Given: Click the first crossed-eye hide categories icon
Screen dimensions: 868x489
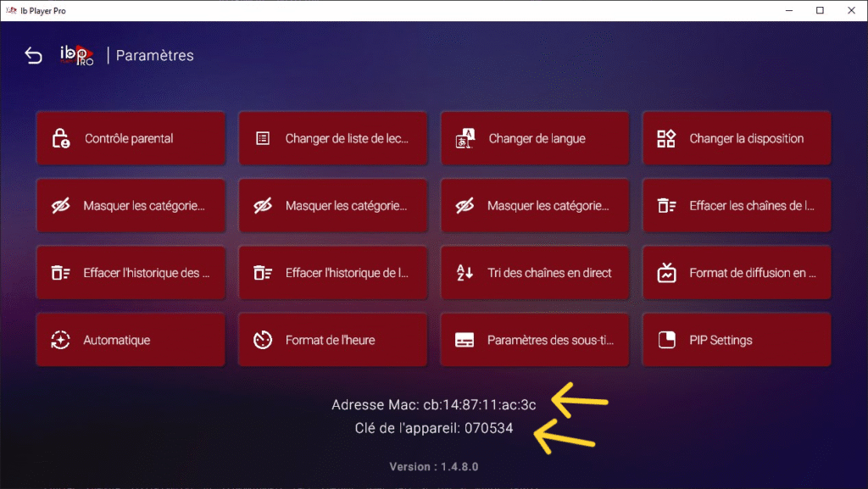Looking at the screenshot, I should pos(61,206).
